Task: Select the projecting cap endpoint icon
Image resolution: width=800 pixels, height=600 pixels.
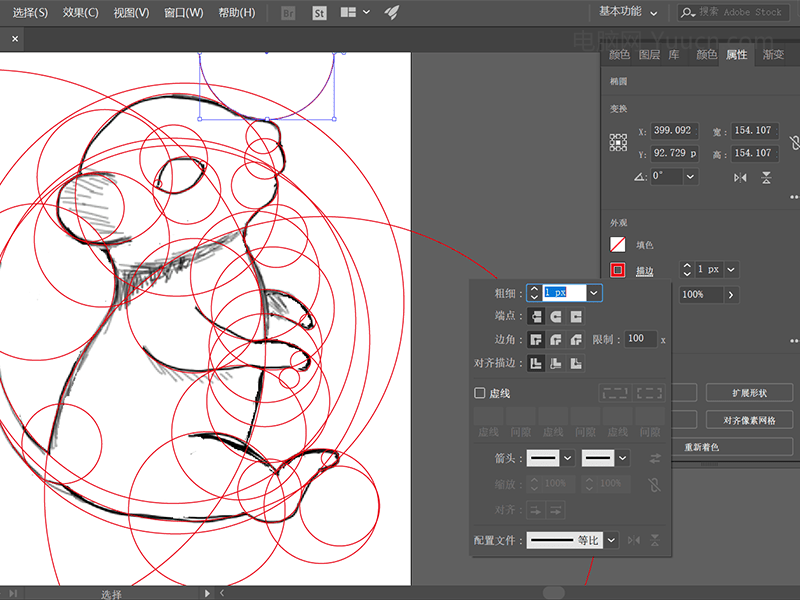Action: 577,317
